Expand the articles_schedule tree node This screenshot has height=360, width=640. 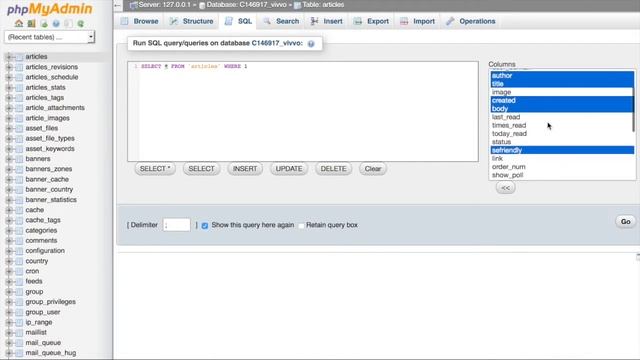click(x=9, y=77)
